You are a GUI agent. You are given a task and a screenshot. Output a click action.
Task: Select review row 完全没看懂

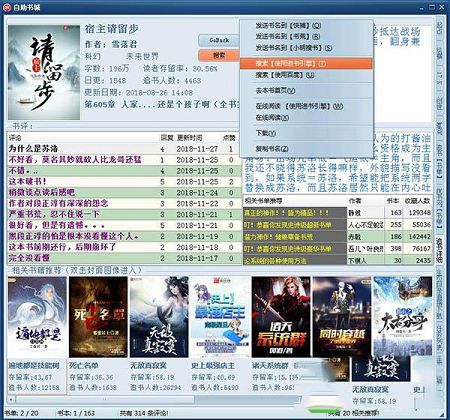[124, 258]
